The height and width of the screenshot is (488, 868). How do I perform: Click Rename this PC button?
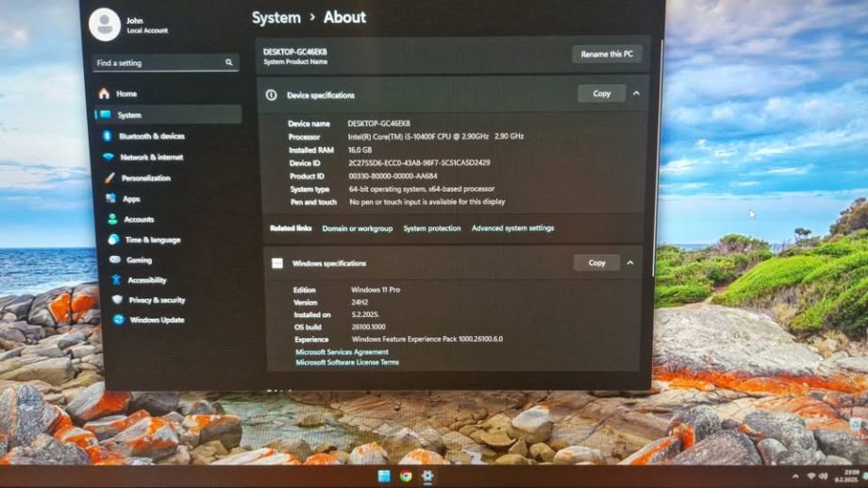607,55
